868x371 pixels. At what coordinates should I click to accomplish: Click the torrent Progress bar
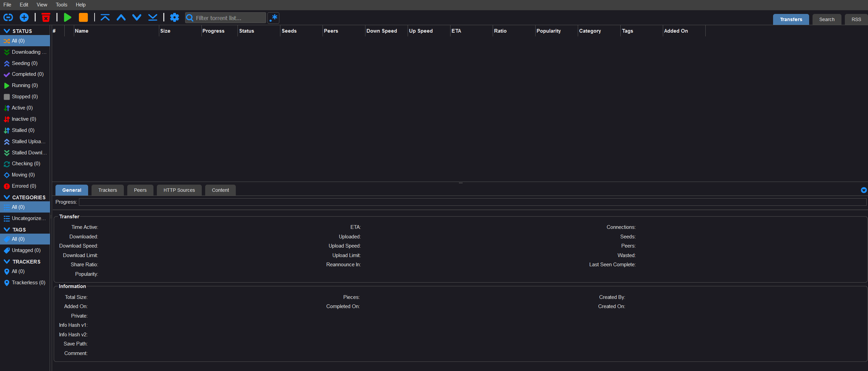473,202
